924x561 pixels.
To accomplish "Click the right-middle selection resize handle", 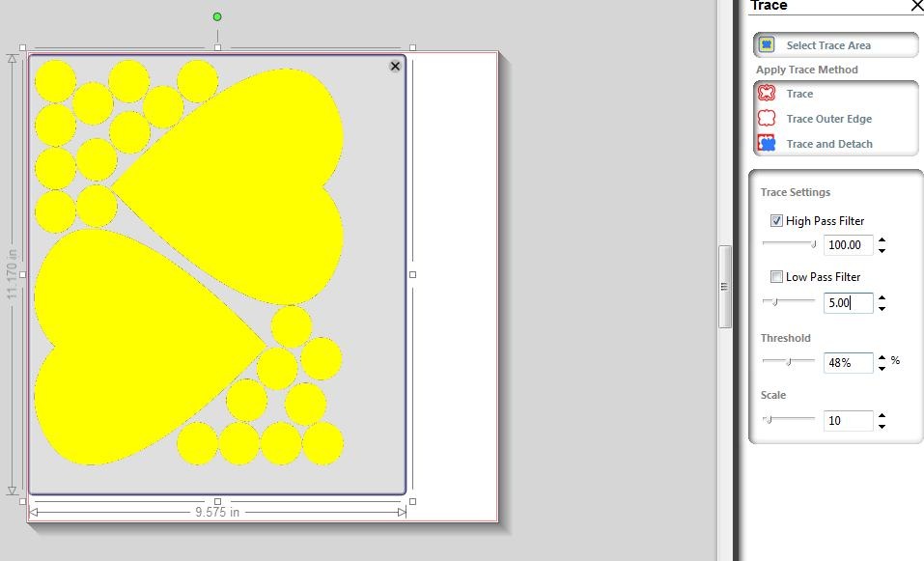I will [x=412, y=274].
